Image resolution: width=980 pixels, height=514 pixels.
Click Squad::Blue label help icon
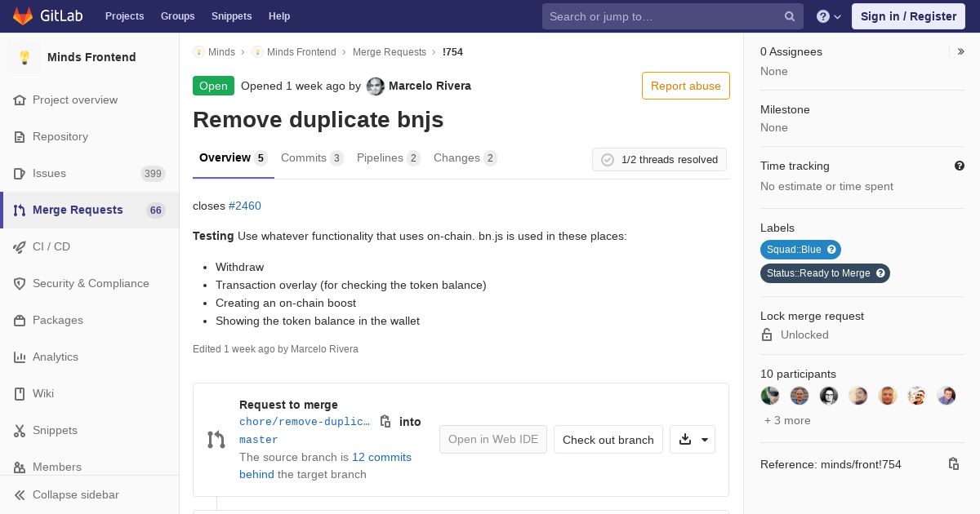point(831,250)
